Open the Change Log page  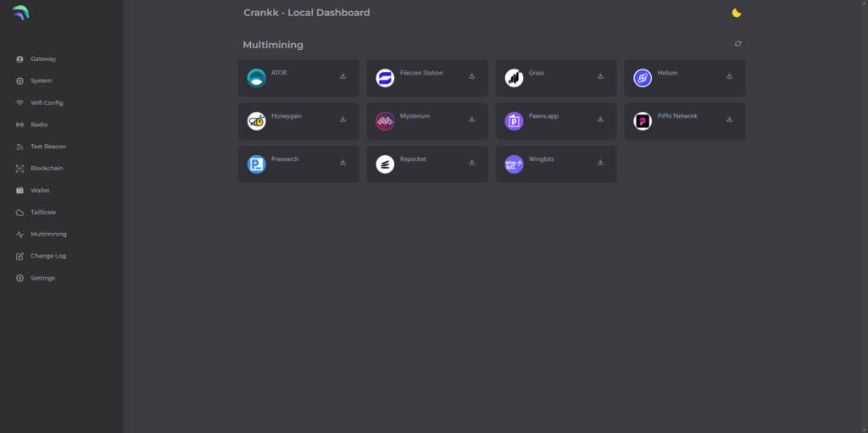click(48, 256)
